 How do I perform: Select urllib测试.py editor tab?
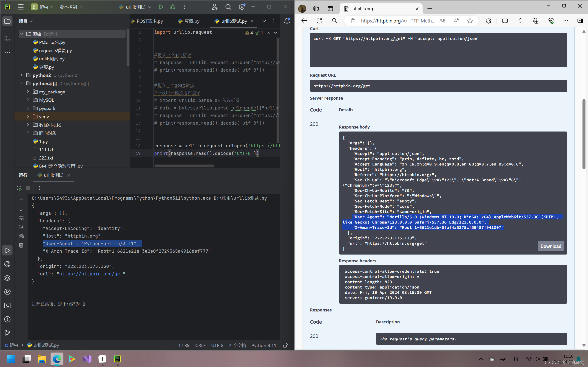point(231,21)
